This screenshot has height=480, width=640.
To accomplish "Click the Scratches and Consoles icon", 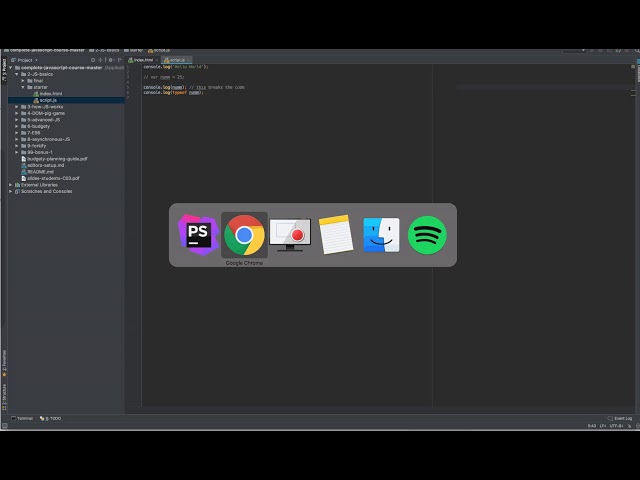I will point(17,191).
